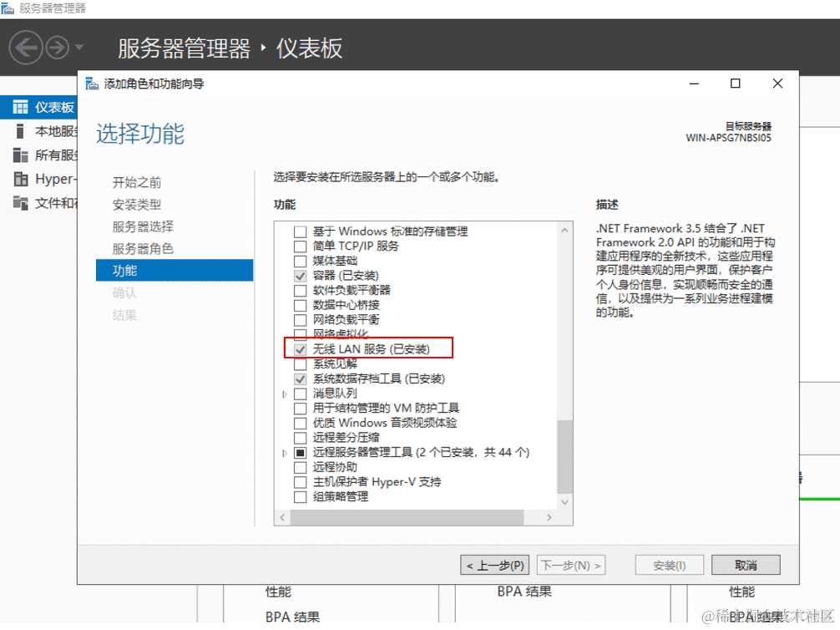Check 基于 Windows 标准的存储管理
The width and height of the screenshot is (840, 630).
coord(301,231)
